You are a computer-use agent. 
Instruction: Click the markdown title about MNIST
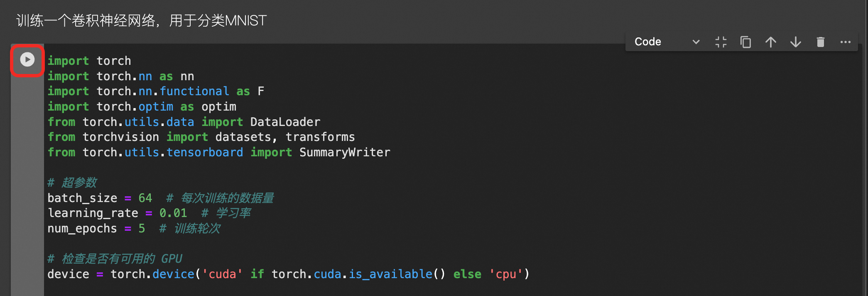141,20
